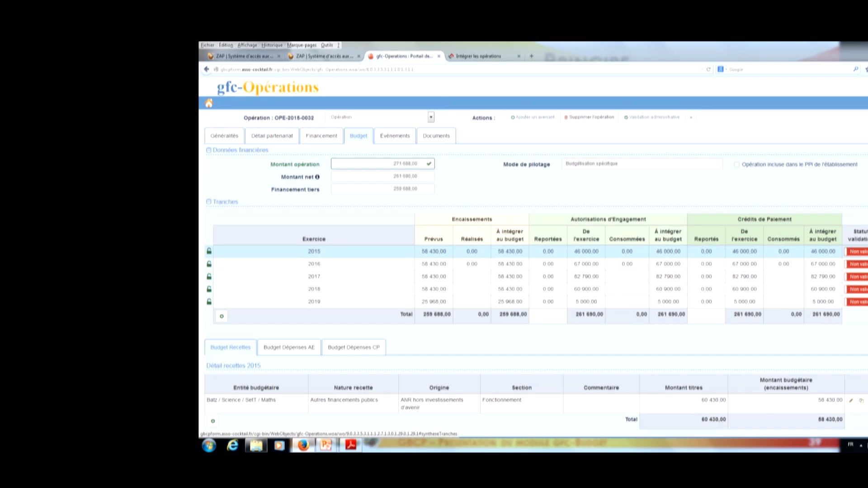Open the Historique browser menu
Viewport: 868px width, 488px height.
point(272,45)
